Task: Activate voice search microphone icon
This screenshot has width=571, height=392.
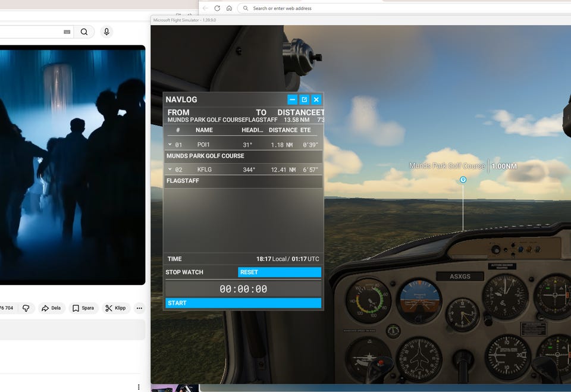Action: (x=106, y=32)
